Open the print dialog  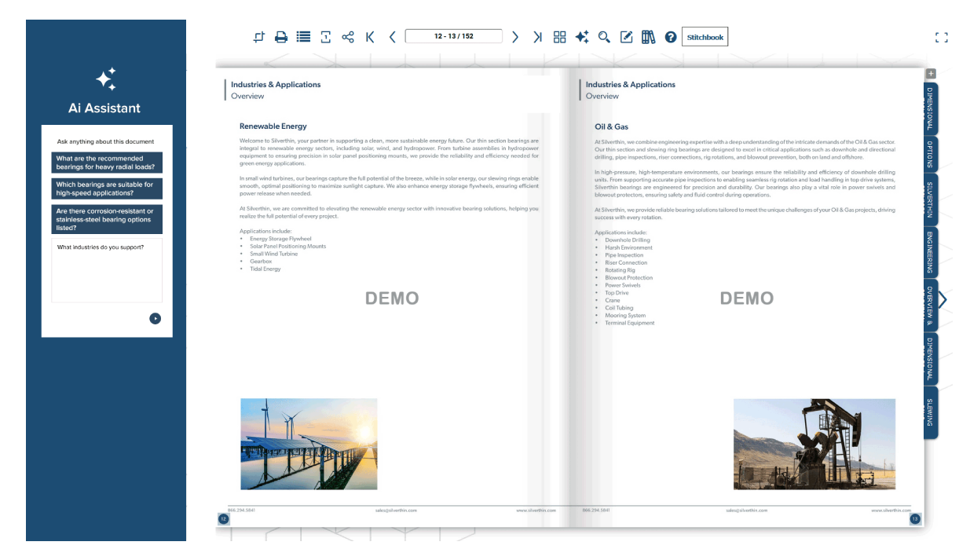(281, 36)
